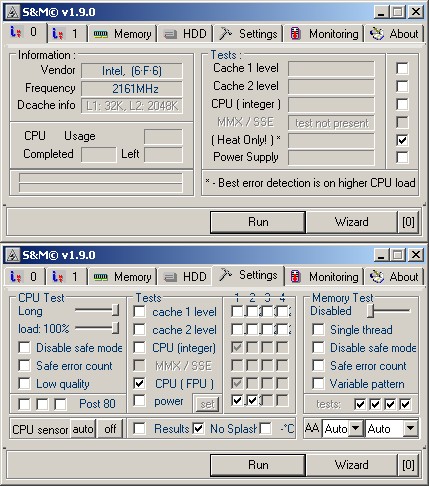Open first AA Auto dropdown
The image size is (429, 486).
click(356, 428)
